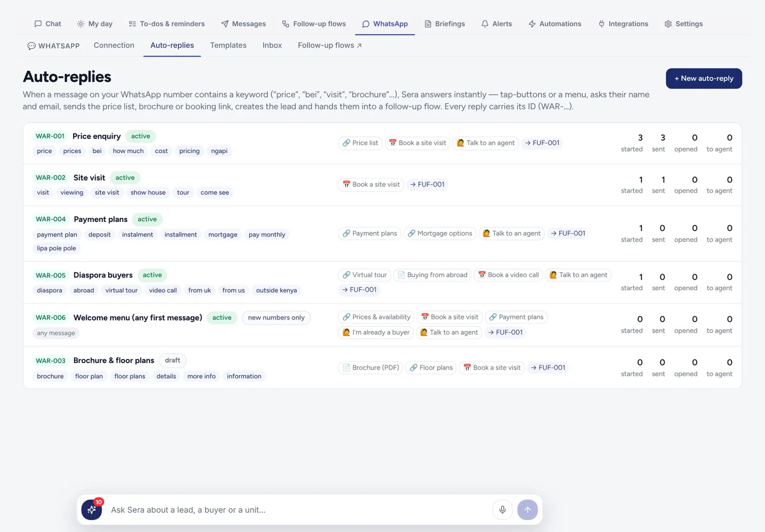Click the Price list chip in WAR-001
Viewport: 765px width, 532px height.
[360, 143]
